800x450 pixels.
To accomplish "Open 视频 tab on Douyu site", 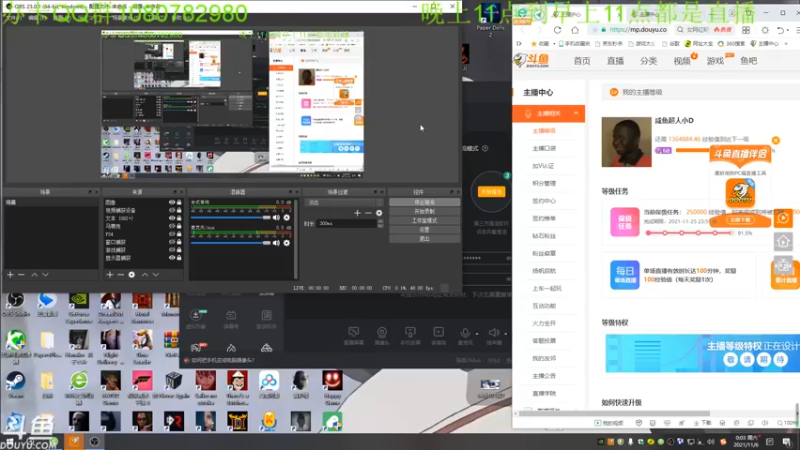I will (682, 61).
